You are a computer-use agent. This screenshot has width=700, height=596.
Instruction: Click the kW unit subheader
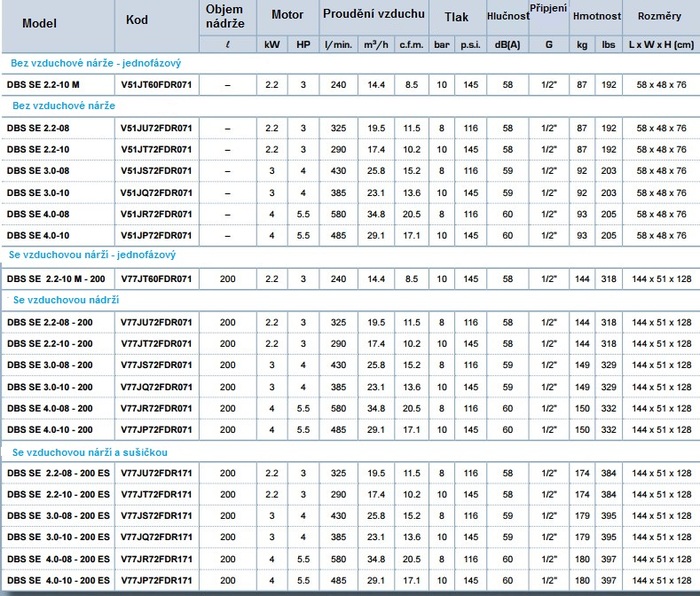(272, 45)
